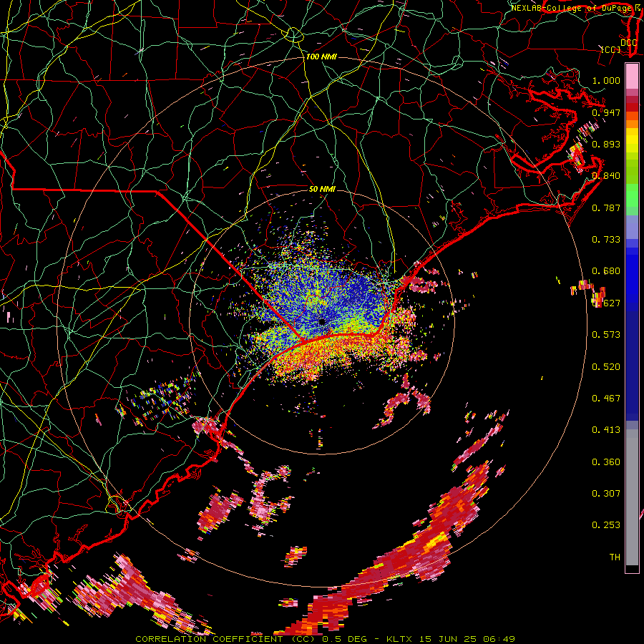Click the 0.573 scale value
The image size is (644, 644).
pyautogui.click(x=606, y=335)
